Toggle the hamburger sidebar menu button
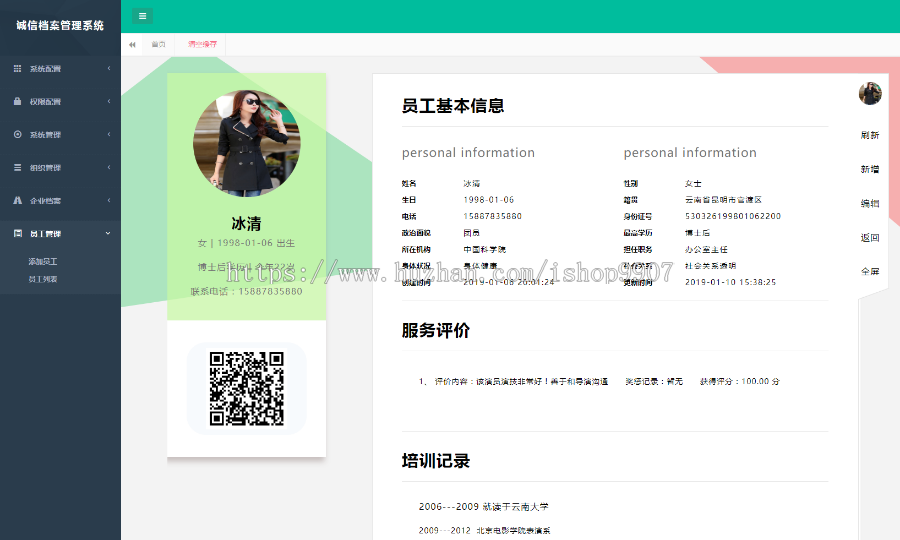This screenshot has height=540, width=900. click(142, 16)
